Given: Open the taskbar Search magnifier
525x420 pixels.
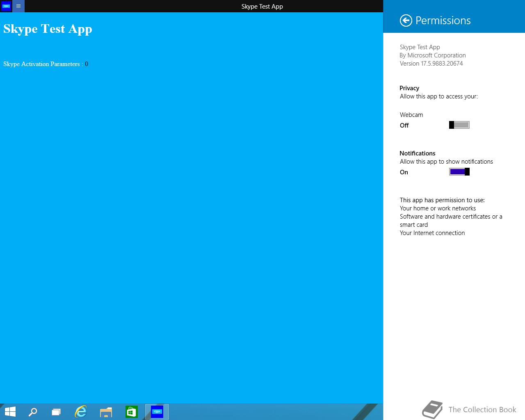Looking at the screenshot, I should [33, 411].
